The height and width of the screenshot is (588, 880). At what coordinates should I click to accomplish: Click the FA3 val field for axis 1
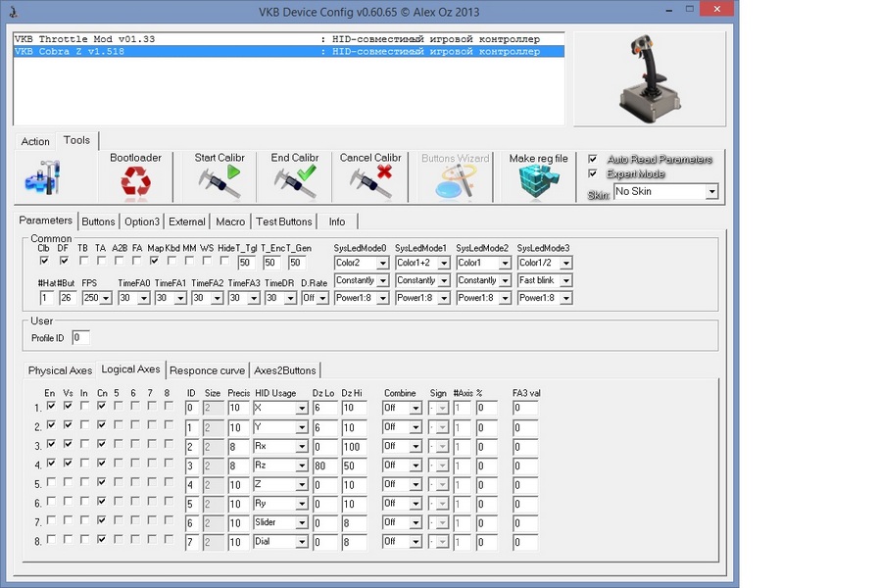click(x=525, y=408)
